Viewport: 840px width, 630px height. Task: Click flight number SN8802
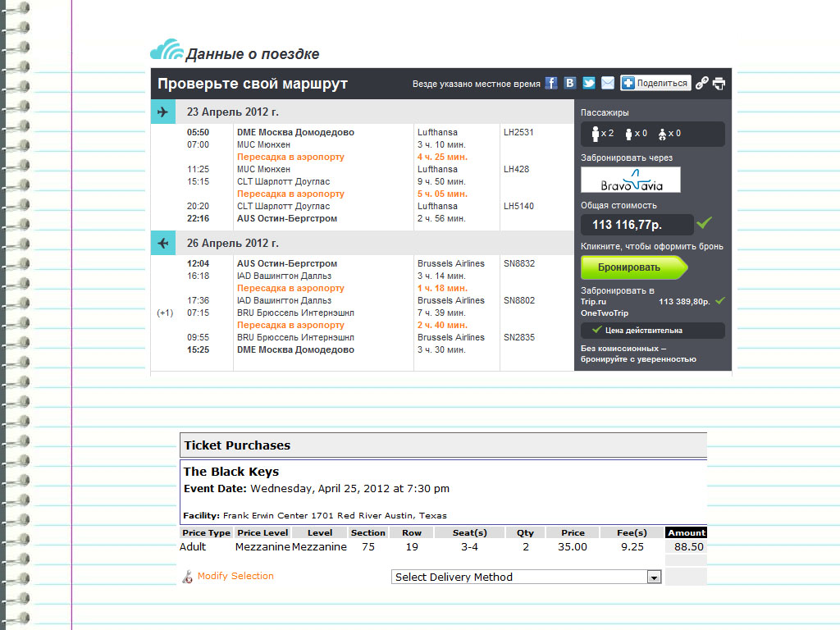[518, 300]
